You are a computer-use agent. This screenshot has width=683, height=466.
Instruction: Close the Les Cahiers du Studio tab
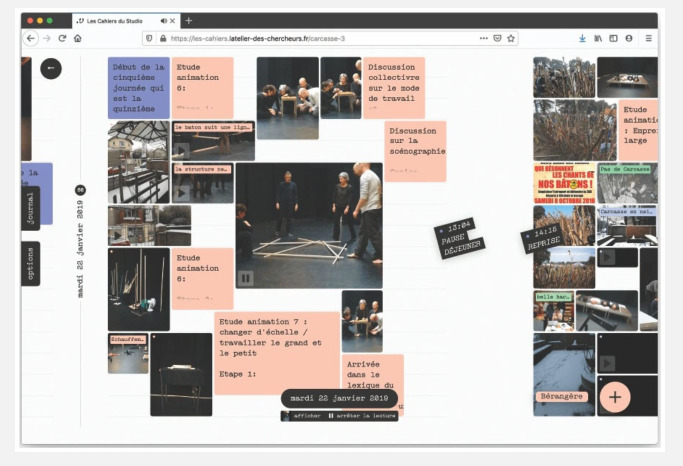pyautogui.click(x=172, y=20)
